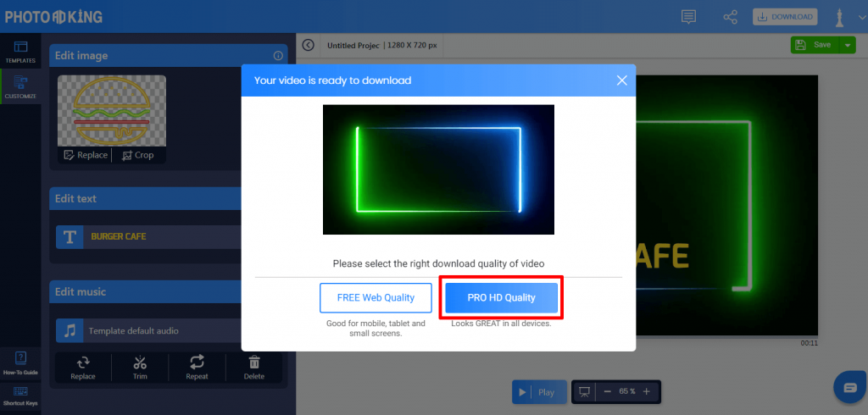Select the Customize sidebar icon
The image size is (868, 415).
pyautogui.click(x=20, y=87)
